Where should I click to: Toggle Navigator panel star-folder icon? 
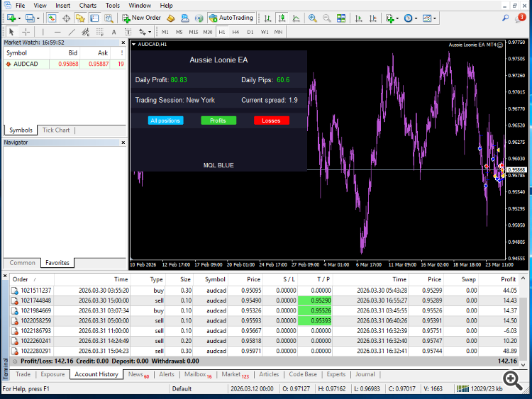(80, 18)
